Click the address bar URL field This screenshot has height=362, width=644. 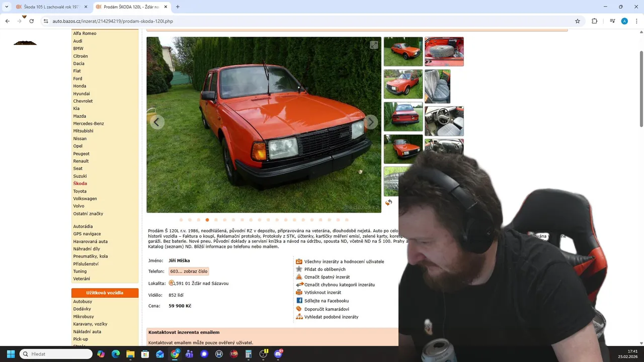(307, 21)
